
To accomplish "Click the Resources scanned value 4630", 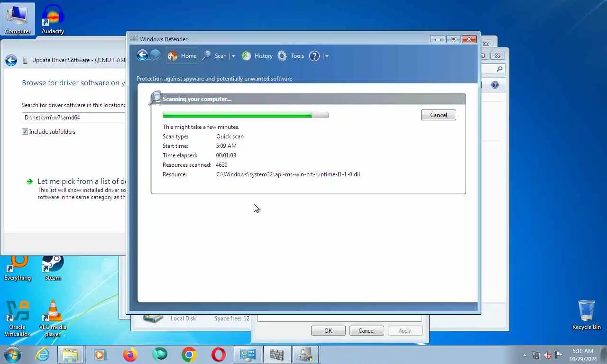I will (222, 165).
